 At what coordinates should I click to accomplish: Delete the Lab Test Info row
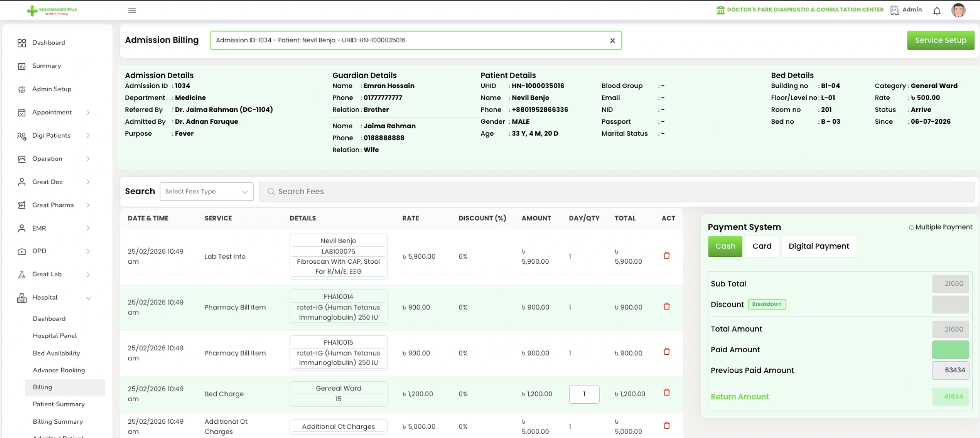[666, 256]
